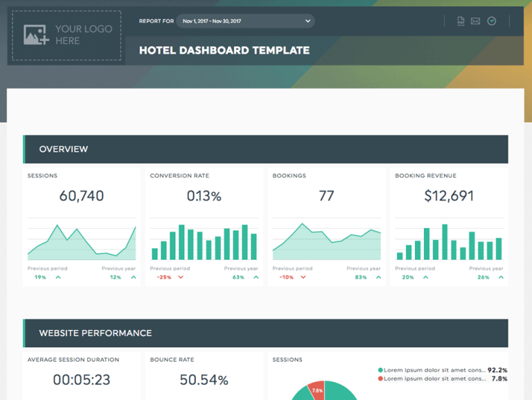The height and width of the screenshot is (400, 532).
Task: Click Conversion Rate previous year up arrow
Action: (256, 277)
